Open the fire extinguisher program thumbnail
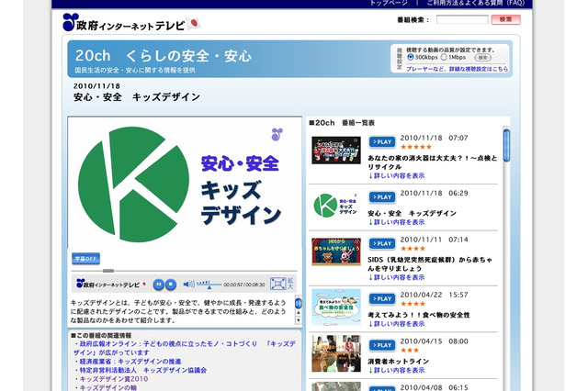The image size is (588, 391). click(x=336, y=151)
